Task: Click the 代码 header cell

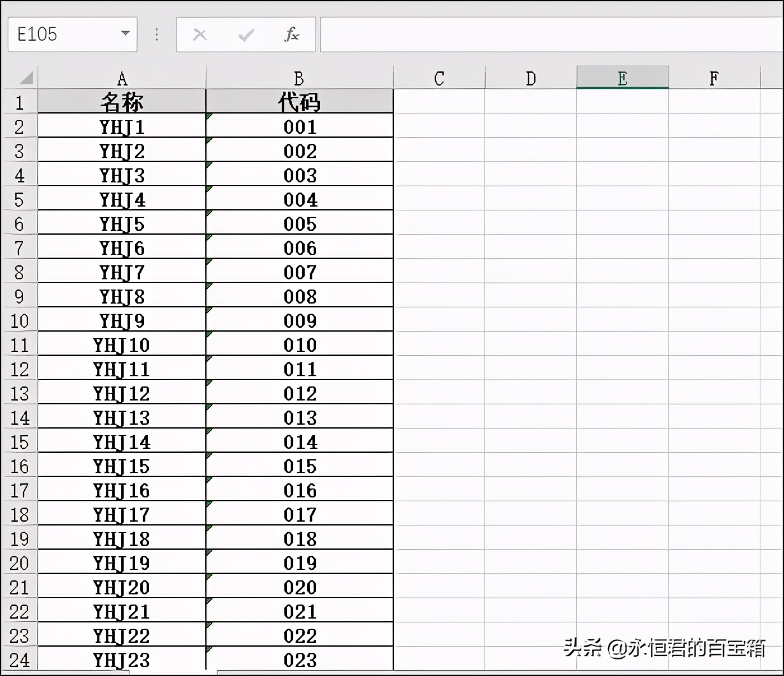Action: [x=300, y=102]
